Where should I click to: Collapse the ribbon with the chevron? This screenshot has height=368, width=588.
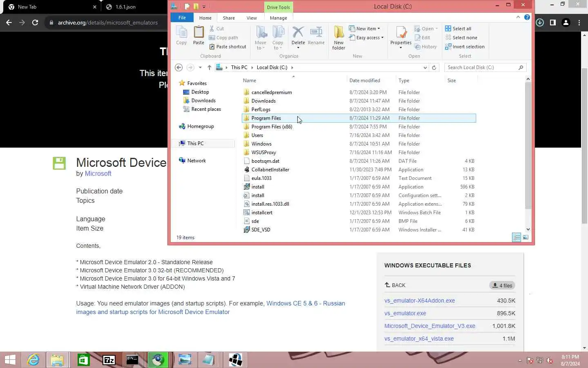click(518, 17)
